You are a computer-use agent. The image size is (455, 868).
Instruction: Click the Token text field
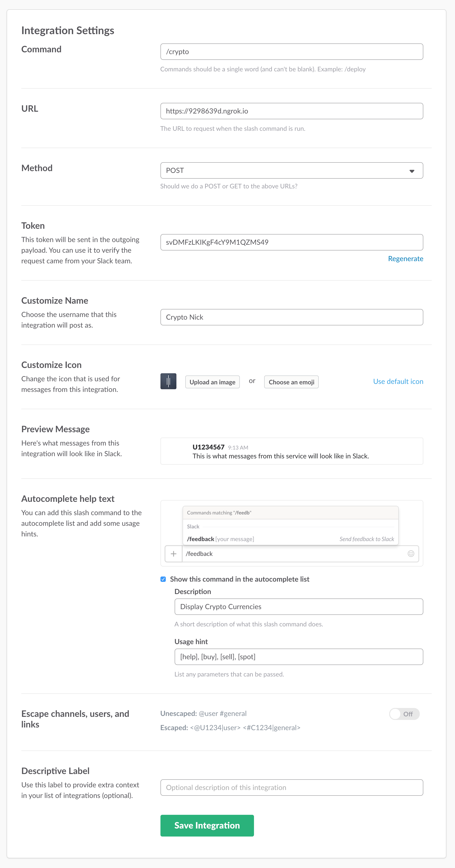click(291, 242)
